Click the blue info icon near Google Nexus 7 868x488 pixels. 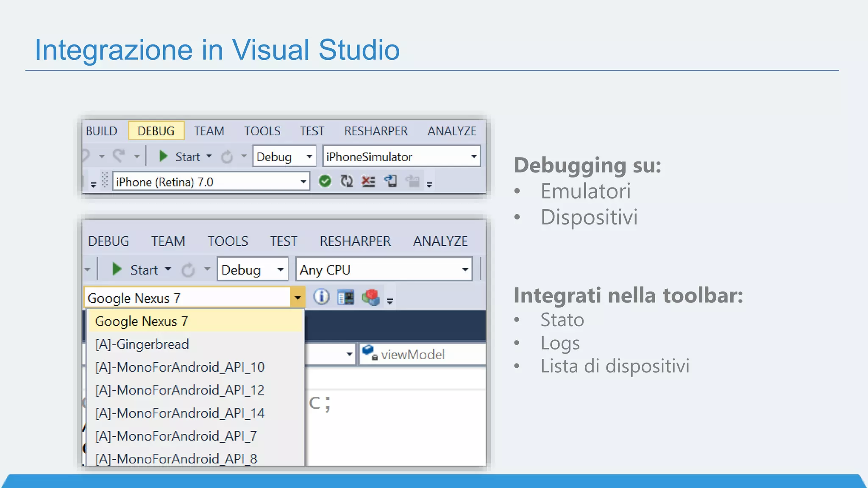coord(321,297)
